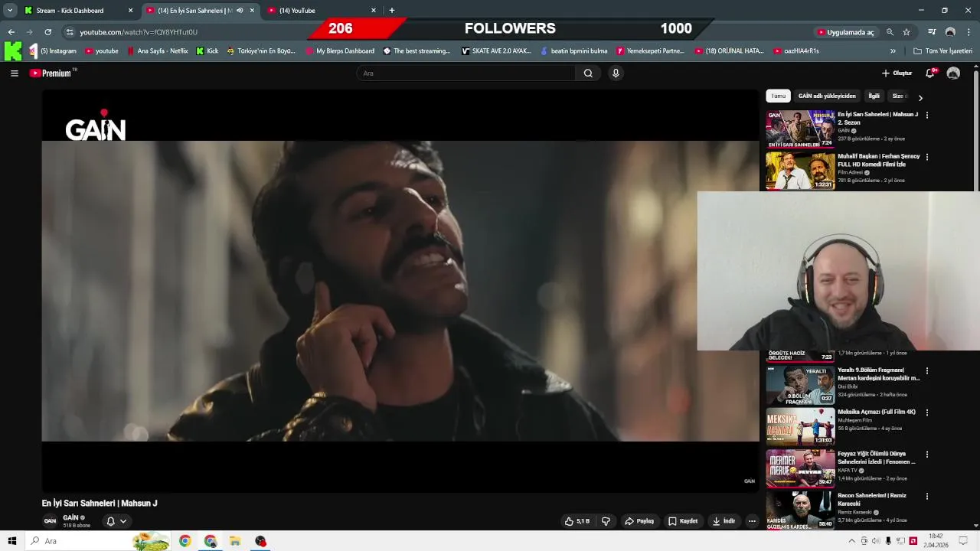Open the My Blerps Dashboard bookmark

339,51
